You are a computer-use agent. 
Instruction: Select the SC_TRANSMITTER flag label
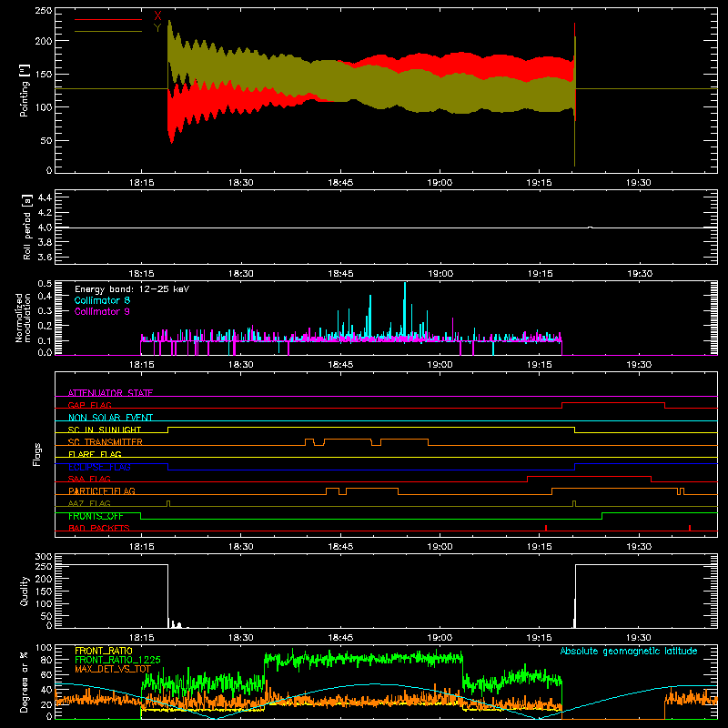tap(106, 442)
